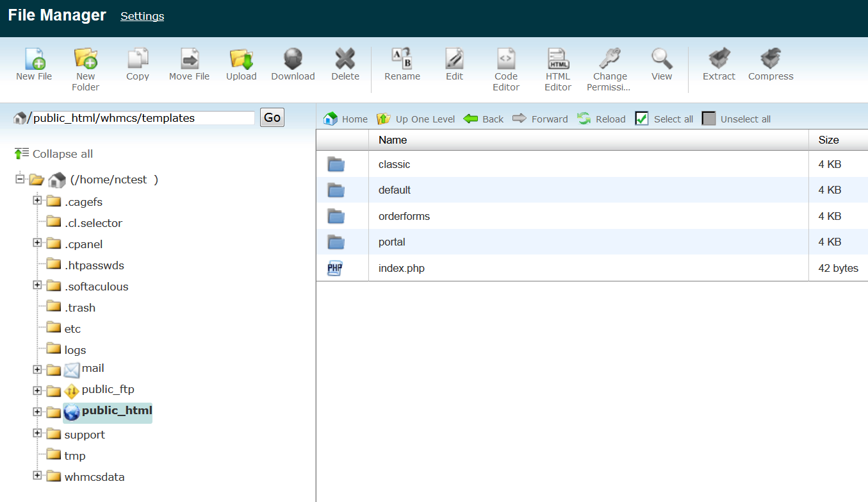Hit the Delete X icon
The image size is (868, 502).
tap(345, 59)
